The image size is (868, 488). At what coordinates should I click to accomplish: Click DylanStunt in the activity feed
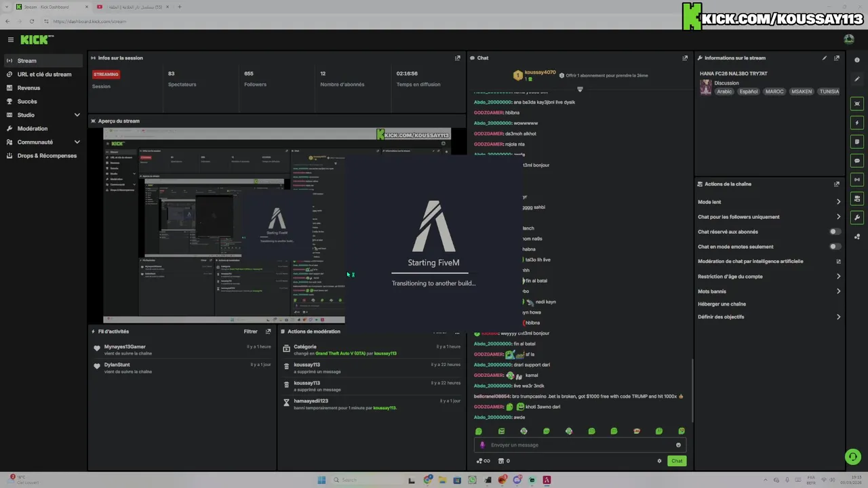117,365
